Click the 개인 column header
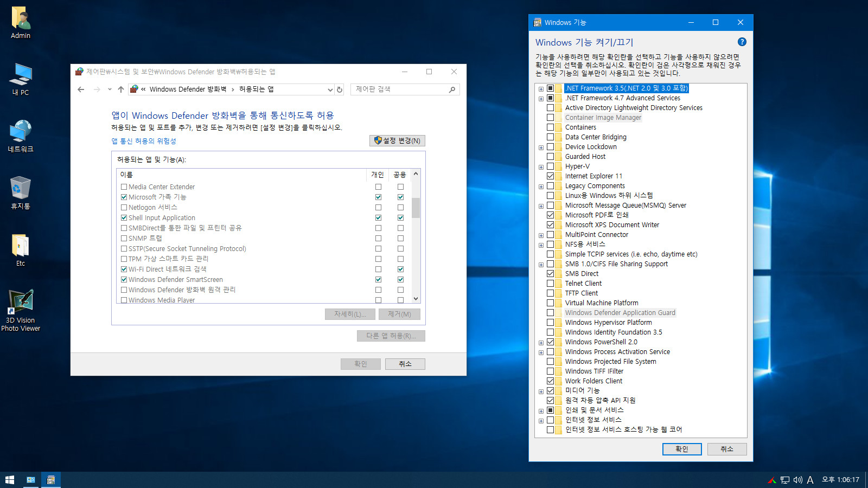The width and height of the screenshot is (868, 488). point(378,175)
